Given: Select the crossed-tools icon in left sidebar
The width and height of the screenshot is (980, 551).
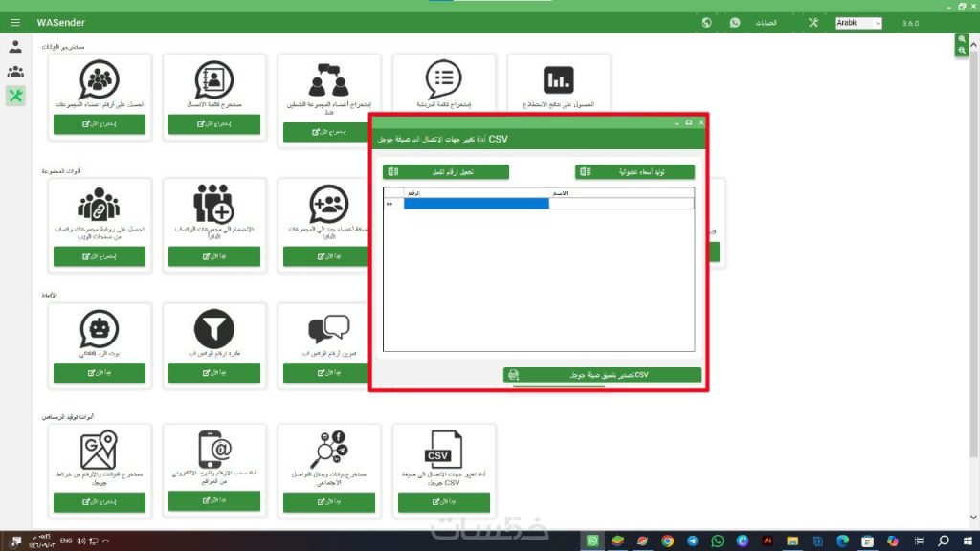Looking at the screenshot, I should point(15,96).
